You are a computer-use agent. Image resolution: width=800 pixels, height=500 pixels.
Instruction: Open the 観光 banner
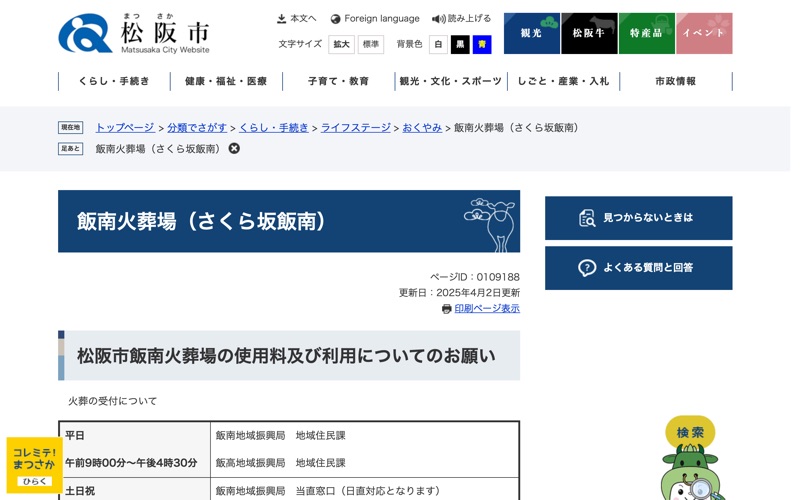pos(532,33)
